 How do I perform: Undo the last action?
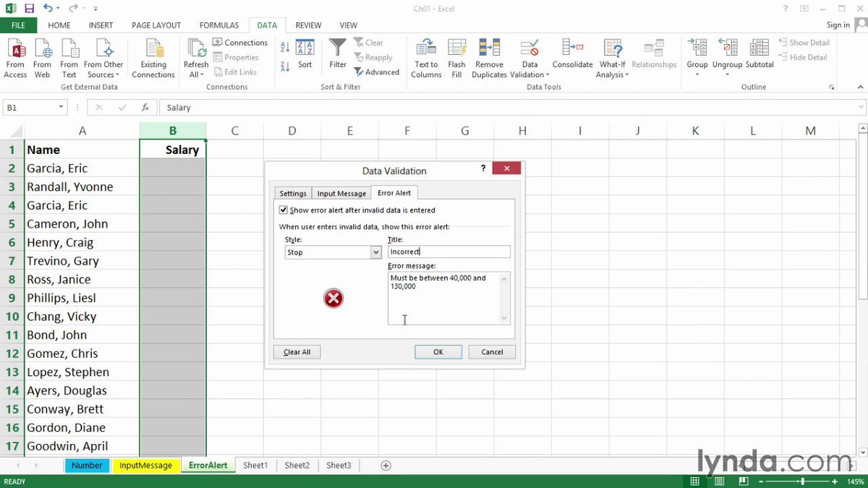(x=48, y=9)
